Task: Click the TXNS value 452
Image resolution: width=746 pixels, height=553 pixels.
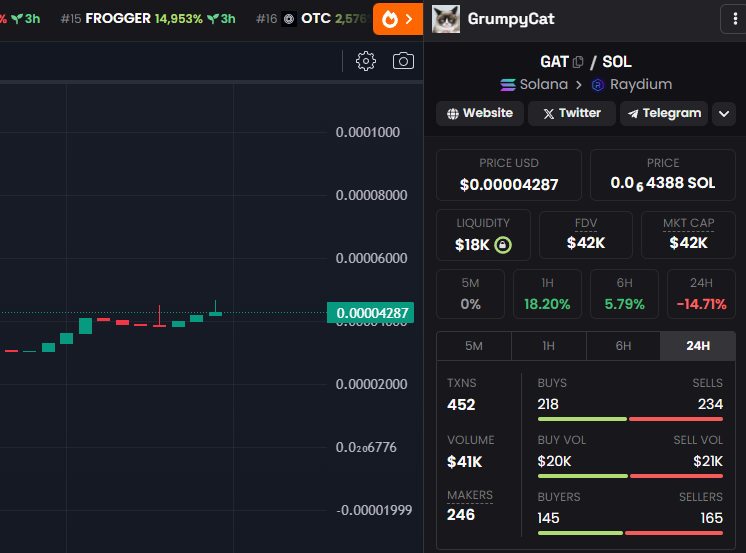Action: pyautogui.click(x=461, y=405)
